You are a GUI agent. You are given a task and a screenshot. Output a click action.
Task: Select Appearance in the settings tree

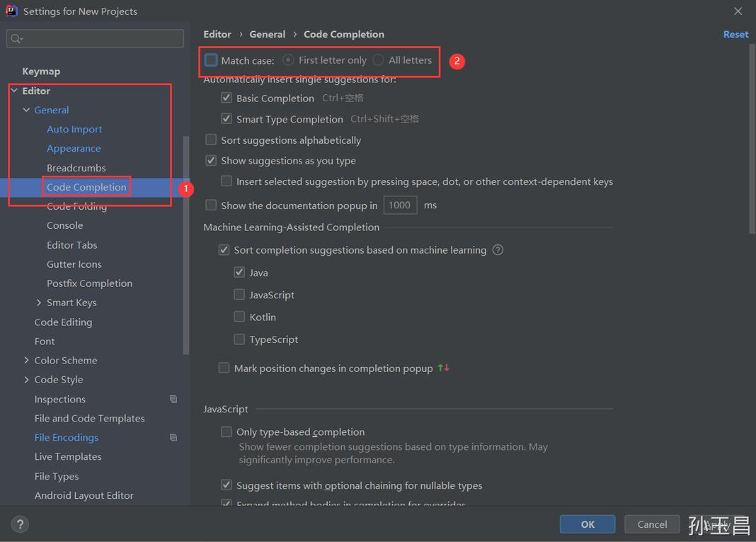click(x=74, y=148)
